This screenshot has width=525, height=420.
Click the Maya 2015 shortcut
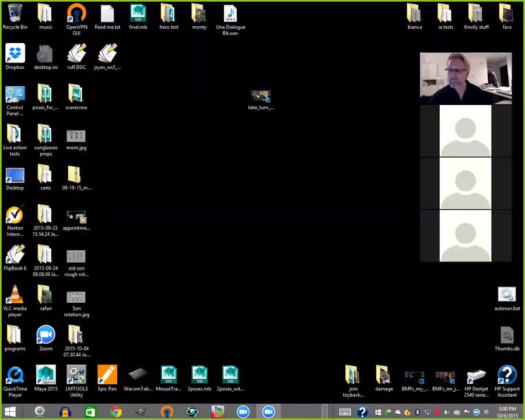45,379
